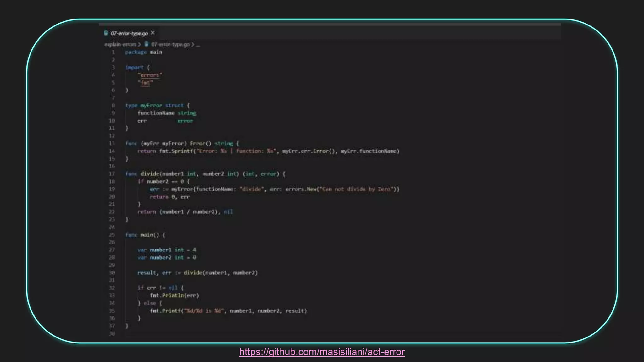
Task: Click line number 25 in the gutter
Action: coord(112,235)
